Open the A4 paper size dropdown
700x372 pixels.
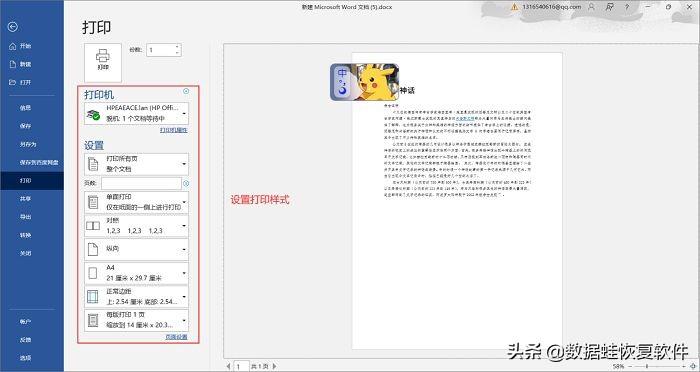pyautogui.click(x=137, y=272)
